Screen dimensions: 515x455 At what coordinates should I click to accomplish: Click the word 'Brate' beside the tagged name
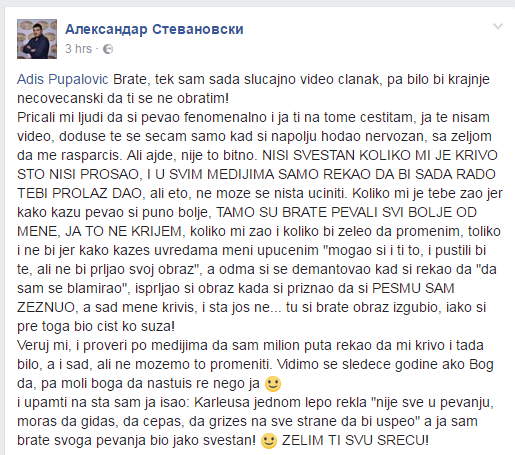129,79
